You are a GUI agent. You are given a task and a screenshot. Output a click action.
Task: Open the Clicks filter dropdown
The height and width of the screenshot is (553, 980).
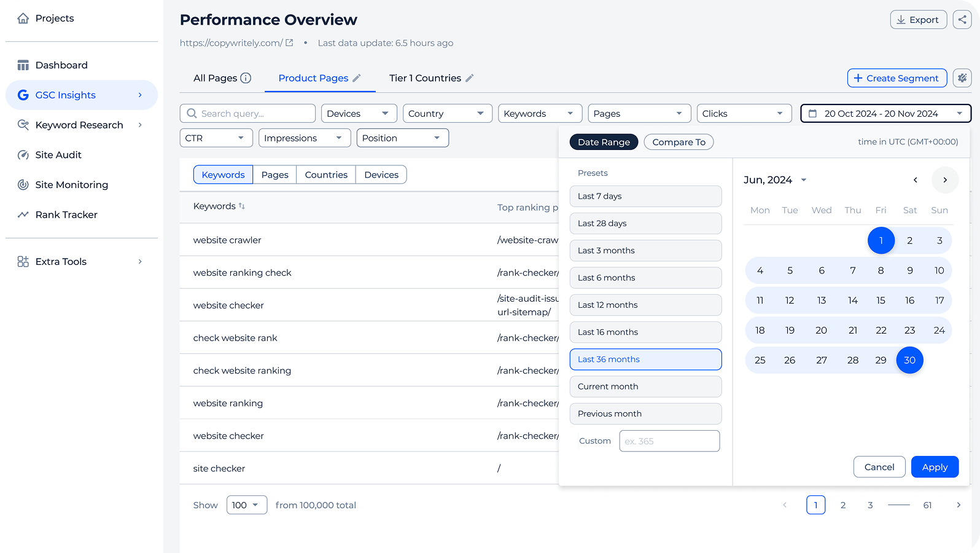[x=744, y=114]
